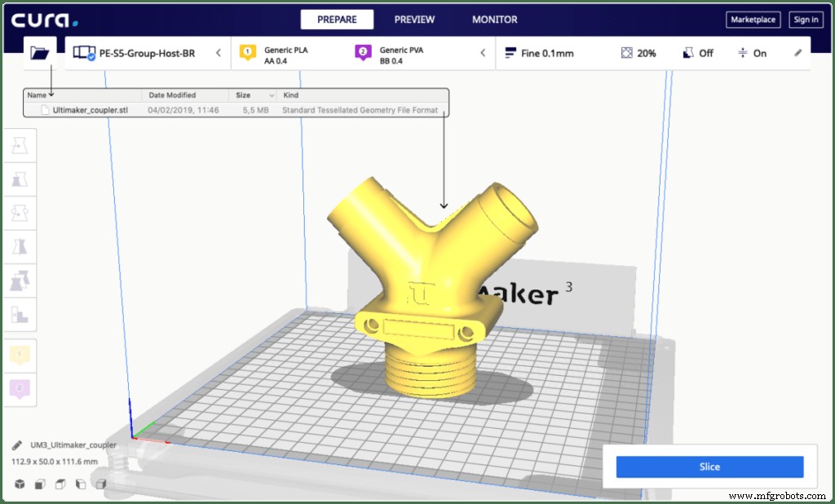
Task: Click the Slice button
Action: [709, 466]
